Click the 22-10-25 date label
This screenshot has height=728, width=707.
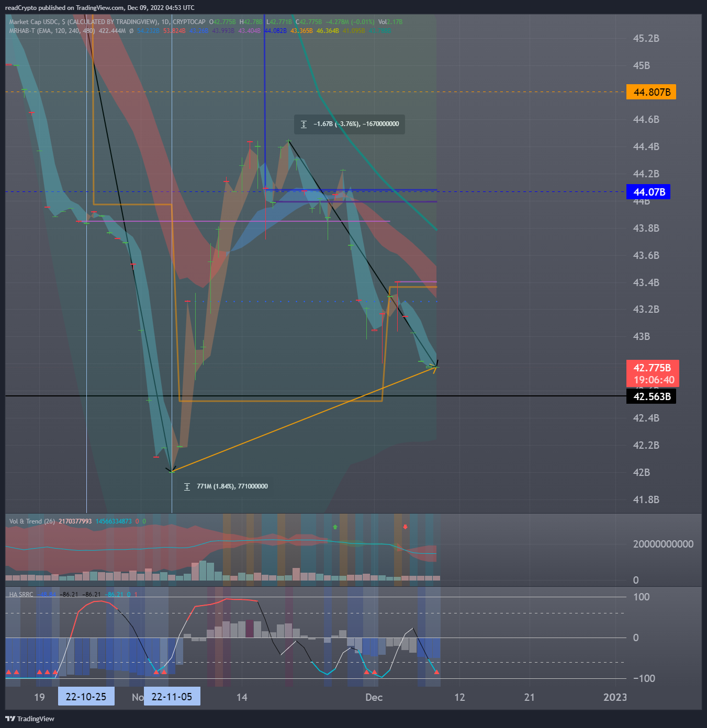[86, 697]
